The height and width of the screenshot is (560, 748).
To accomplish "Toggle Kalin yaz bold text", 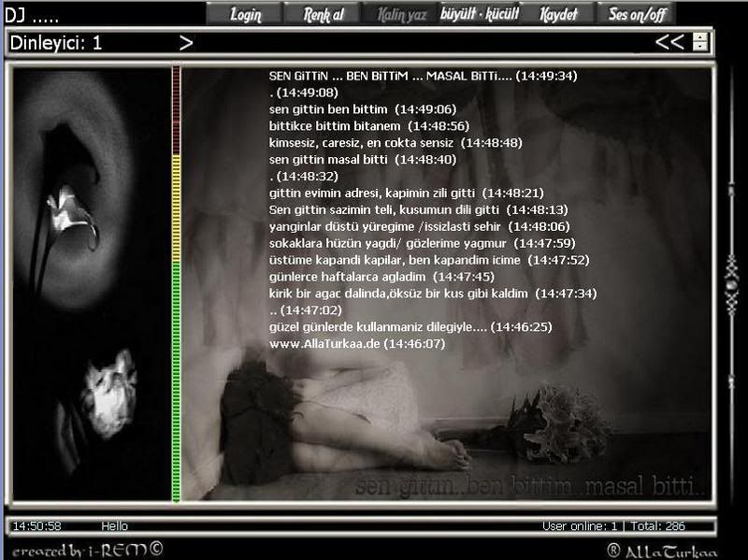I will point(400,14).
